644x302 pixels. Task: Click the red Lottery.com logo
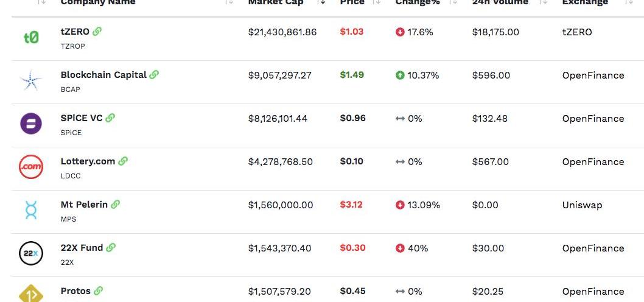tap(31, 167)
